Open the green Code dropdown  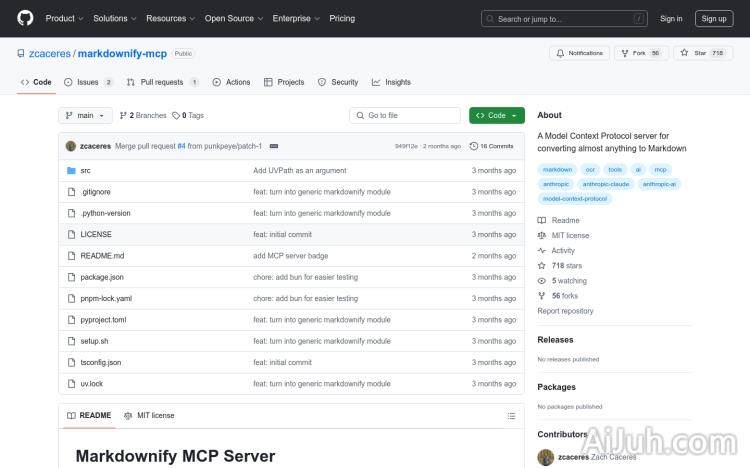tap(496, 116)
